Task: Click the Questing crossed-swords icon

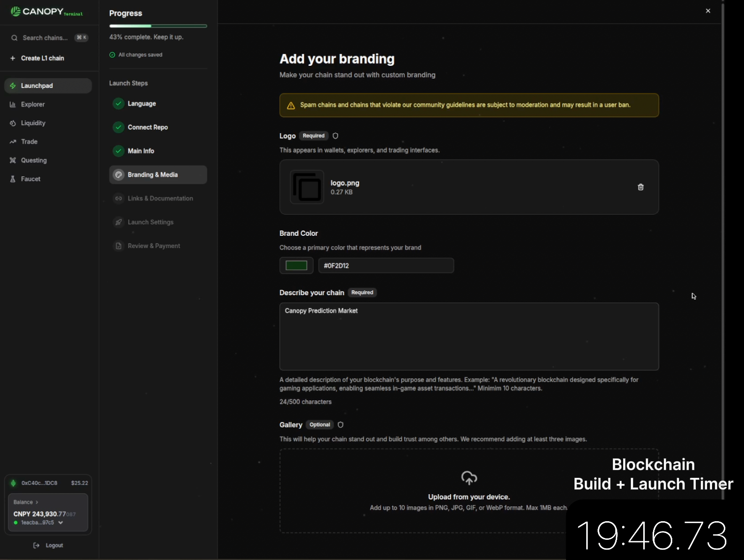Action: point(13,160)
